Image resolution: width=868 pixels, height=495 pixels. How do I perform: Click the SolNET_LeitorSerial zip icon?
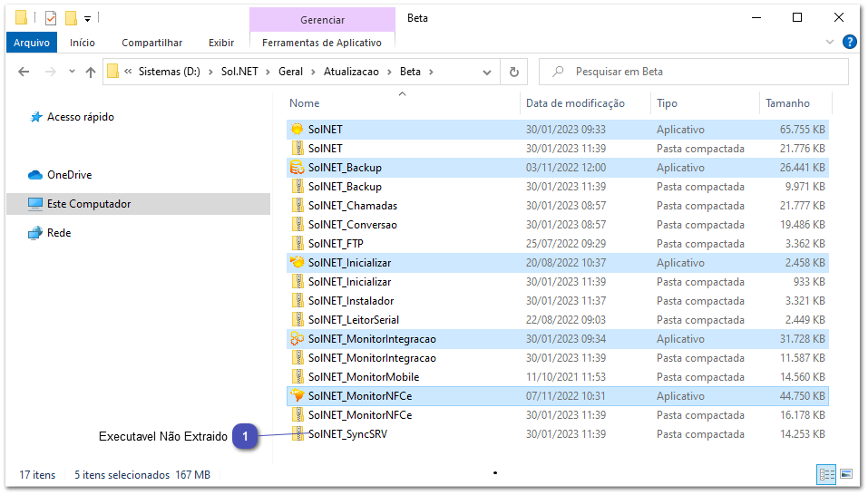(x=297, y=320)
